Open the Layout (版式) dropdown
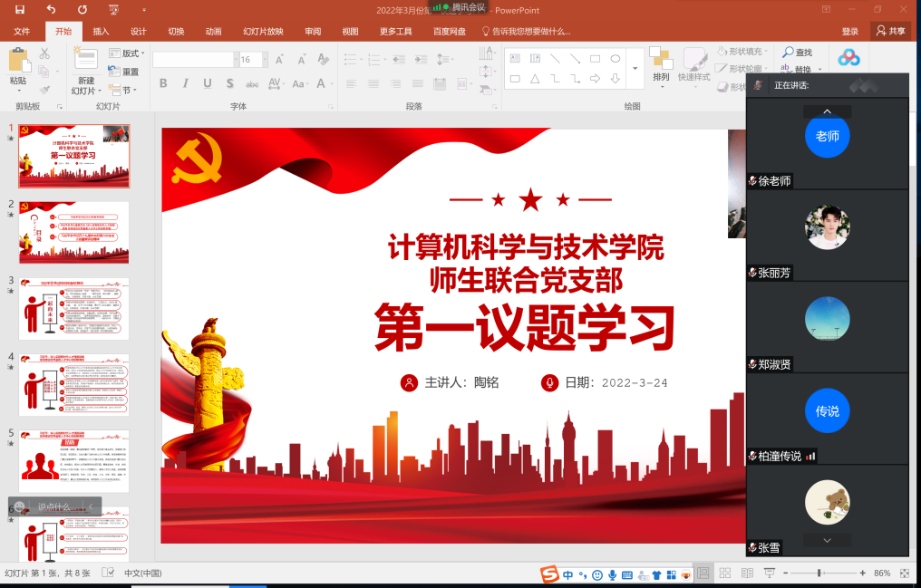This screenshot has width=921, height=588. (x=130, y=53)
